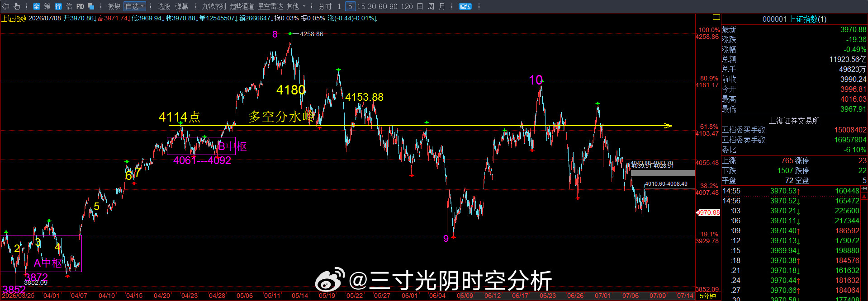Image resolution: width=868 pixels, height=301 pixels.
Task: Open the 信 info item
Action: [69, 6]
